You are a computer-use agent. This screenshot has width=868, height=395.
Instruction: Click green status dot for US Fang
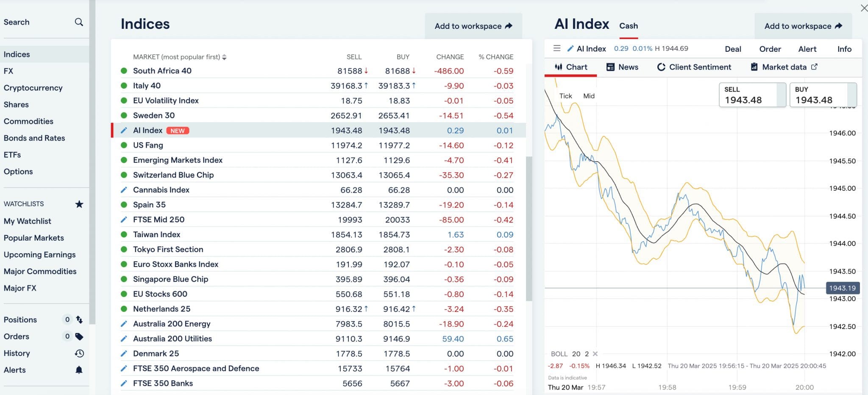124,145
